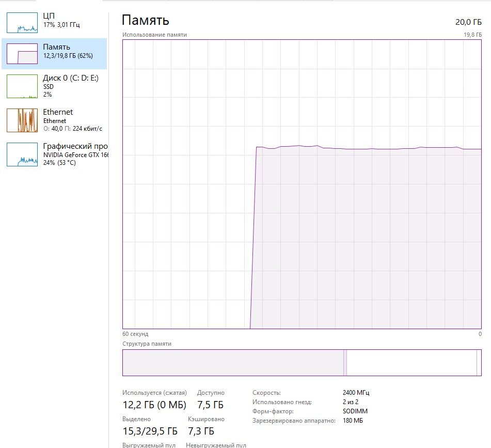Click the 7,5 ГБ available value
Screen dimensions: 491x448
coord(210,405)
